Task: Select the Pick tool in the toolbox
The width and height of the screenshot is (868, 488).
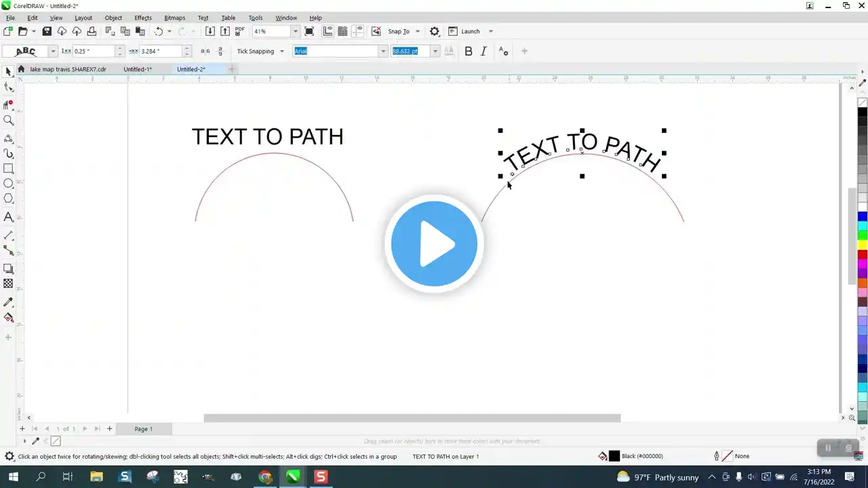Action: tap(8, 72)
